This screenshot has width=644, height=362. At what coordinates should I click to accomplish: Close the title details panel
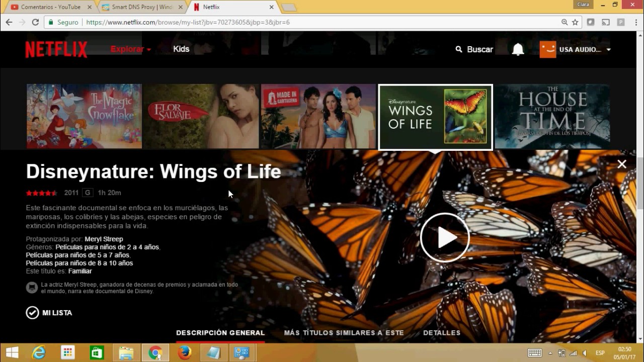point(622,164)
